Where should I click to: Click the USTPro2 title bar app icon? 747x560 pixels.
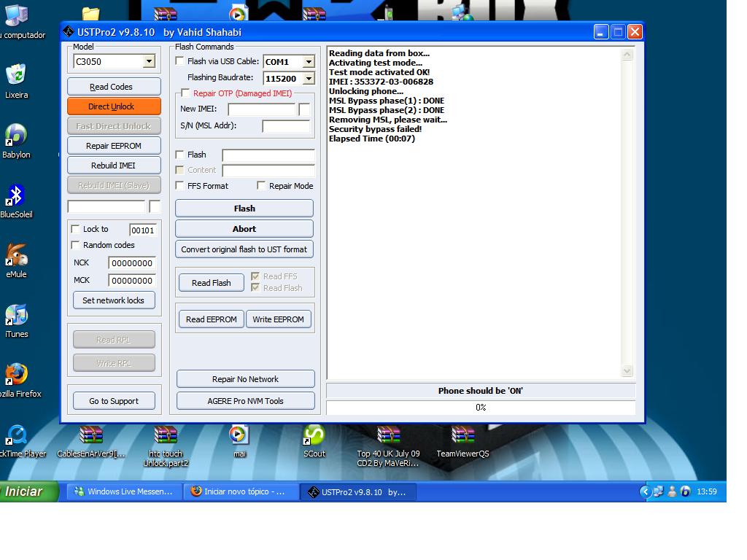(68, 32)
